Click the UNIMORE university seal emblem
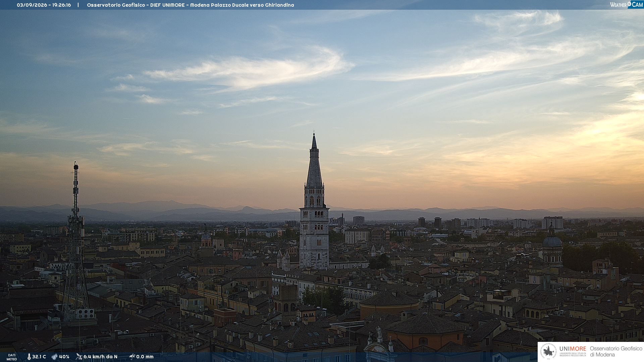This screenshot has height=362, width=644. point(548,352)
